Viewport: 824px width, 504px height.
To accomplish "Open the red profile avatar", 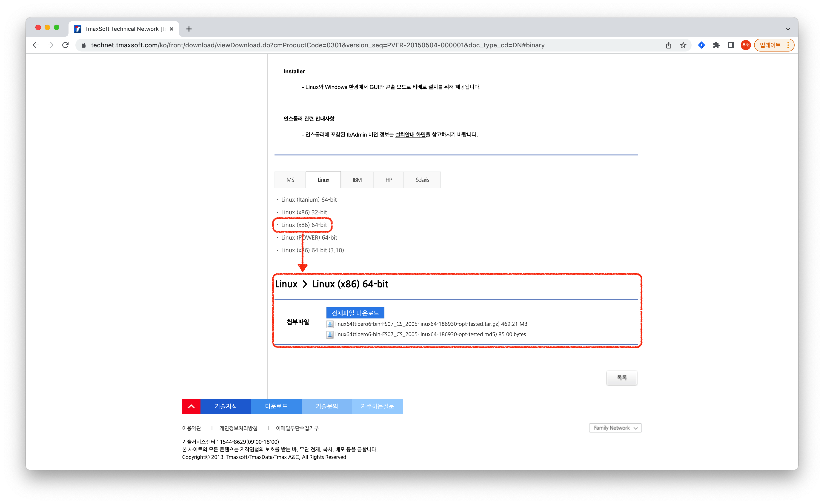I will pyautogui.click(x=745, y=45).
